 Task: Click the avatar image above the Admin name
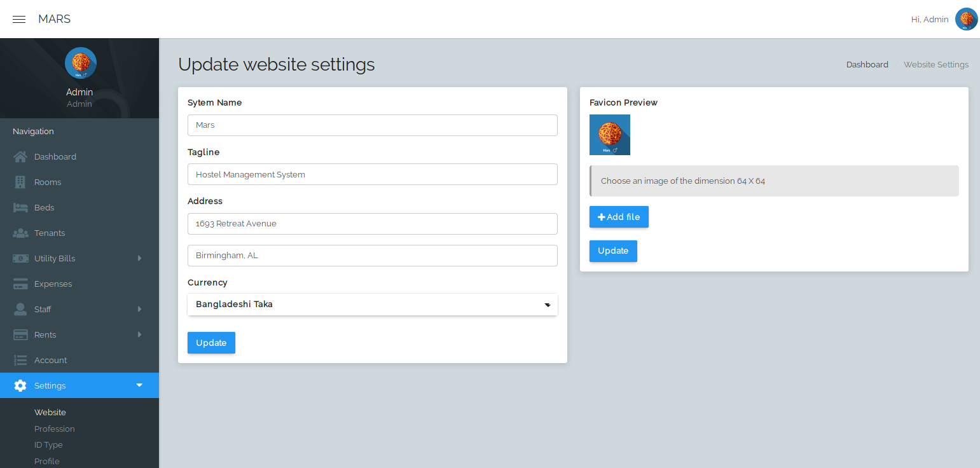click(x=79, y=62)
